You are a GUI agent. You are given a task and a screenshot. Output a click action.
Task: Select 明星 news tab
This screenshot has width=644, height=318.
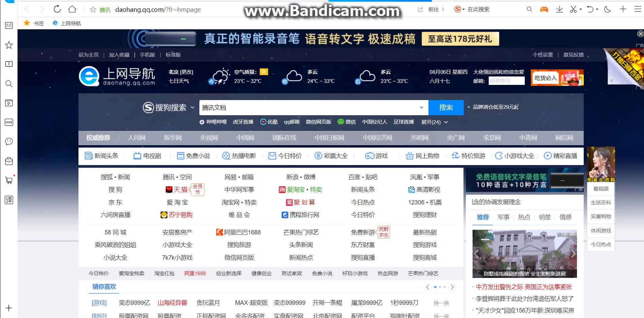545,217
